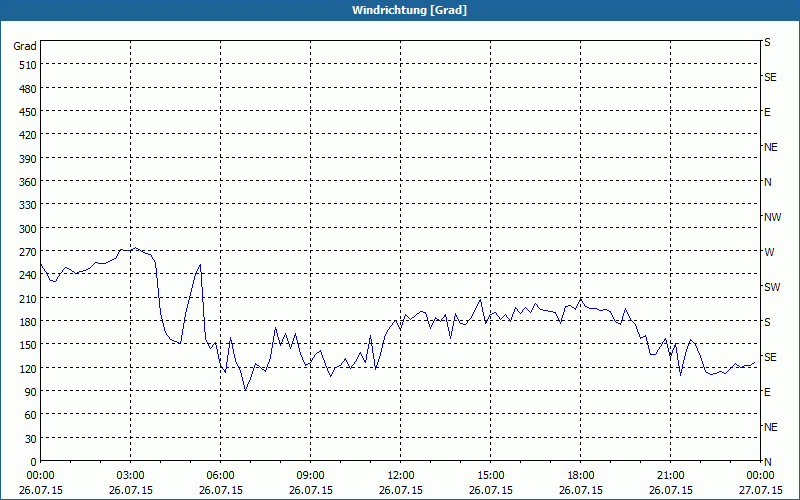
Task: Click the 60 value on the left axis
Action: pos(31,415)
